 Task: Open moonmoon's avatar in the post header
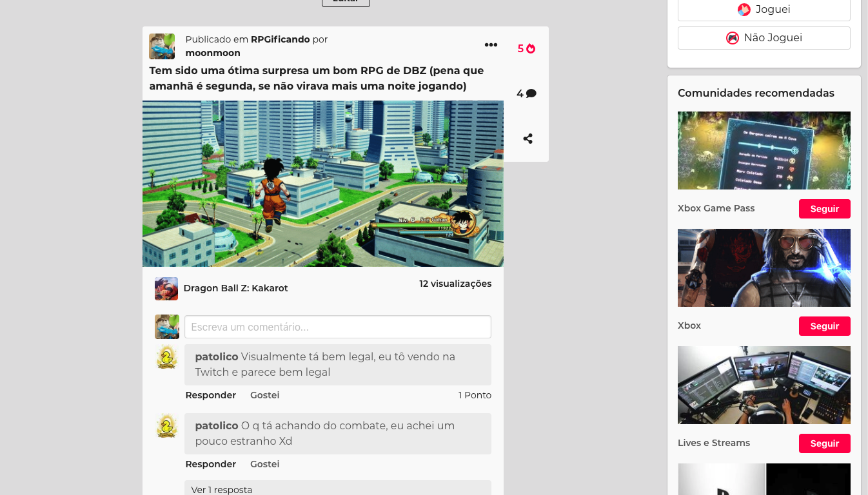tap(162, 46)
